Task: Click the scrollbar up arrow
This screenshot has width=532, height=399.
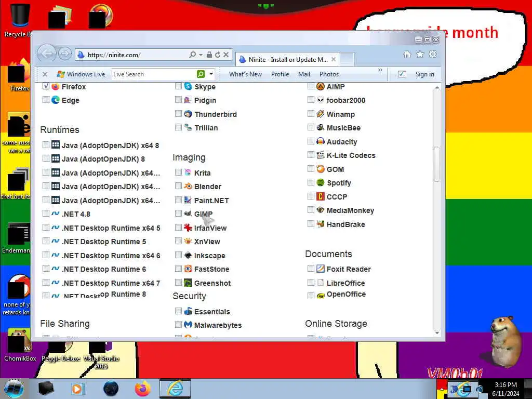Action: [x=437, y=88]
